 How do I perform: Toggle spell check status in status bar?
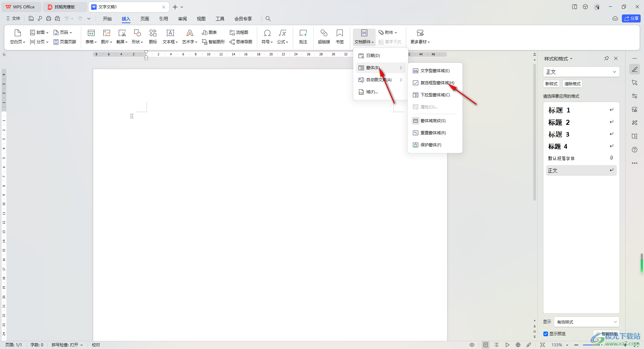67,345
